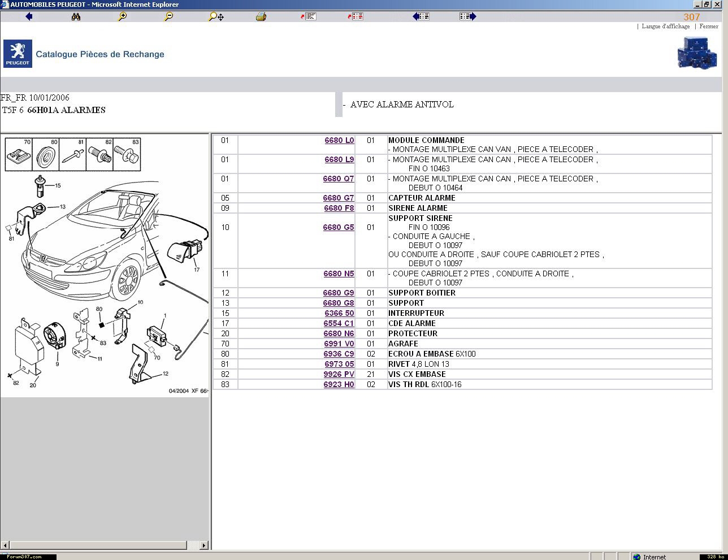Click the protector part labeled 20
The image size is (728, 560).
click(28, 346)
